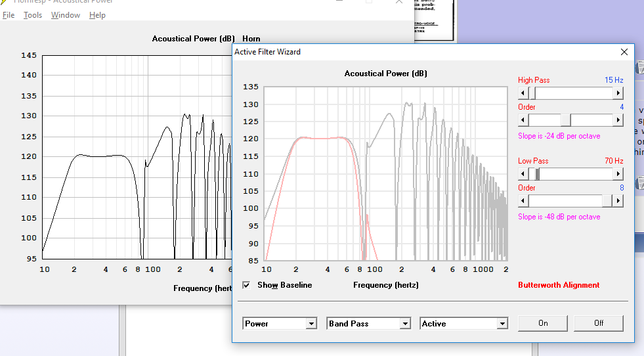Close the Active Filter Wizard dialog
644x356 pixels.
pos(624,52)
